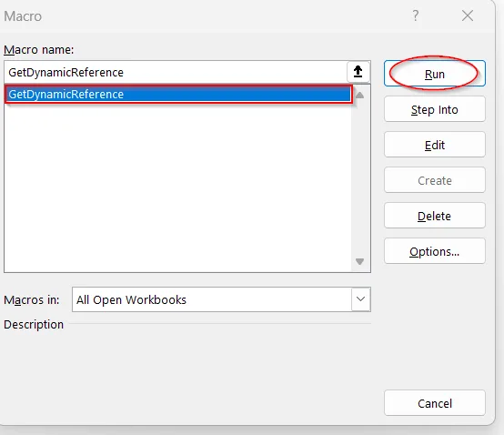The width and height of the screenshot is (504, 435).
Task: Click the Run button
Action: (x=435, y=74)
